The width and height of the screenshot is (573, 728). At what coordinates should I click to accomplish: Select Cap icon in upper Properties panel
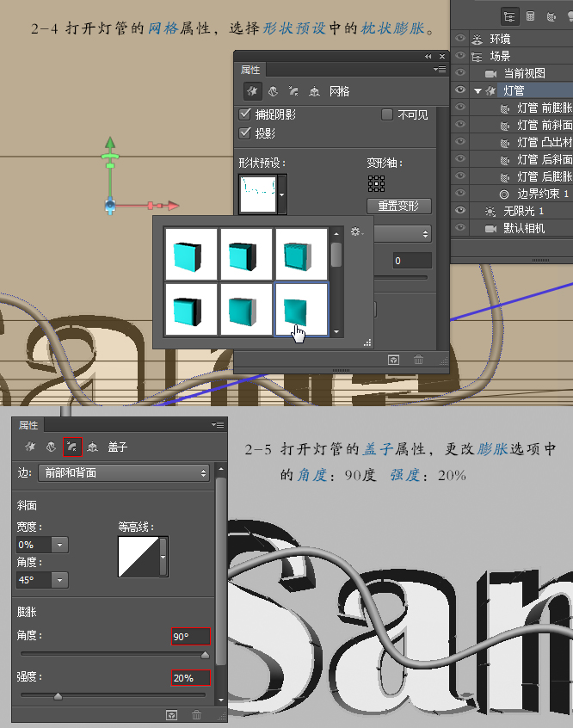tap(293, 91)
